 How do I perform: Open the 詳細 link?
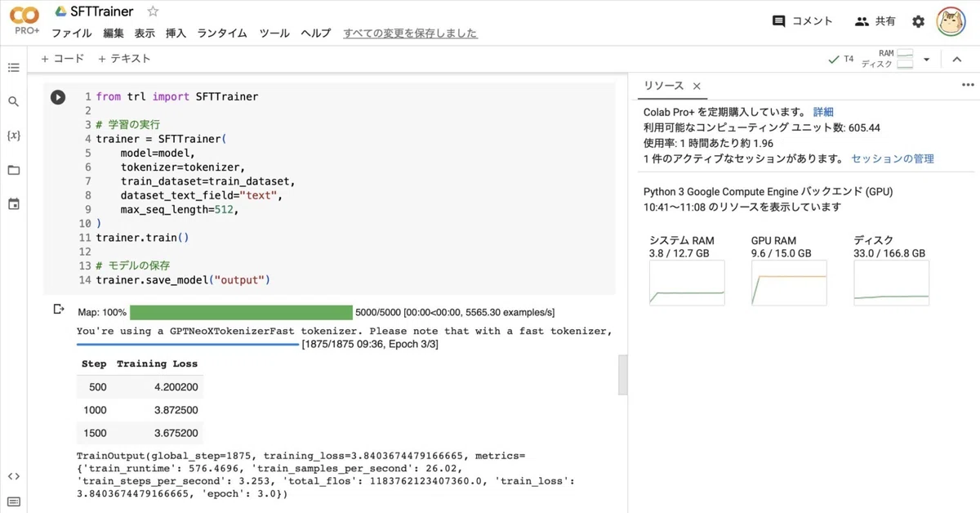coord(823,112)
